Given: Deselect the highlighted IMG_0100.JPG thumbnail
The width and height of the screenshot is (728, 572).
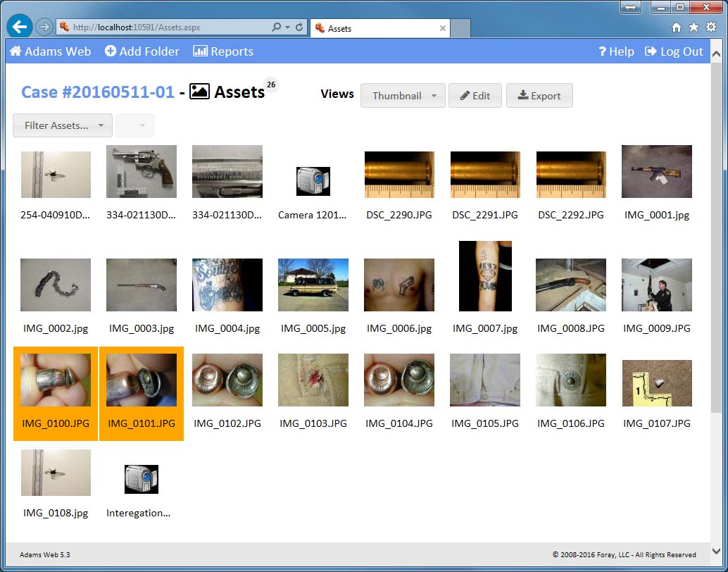Looking at the screenshot, I should 56,380.
